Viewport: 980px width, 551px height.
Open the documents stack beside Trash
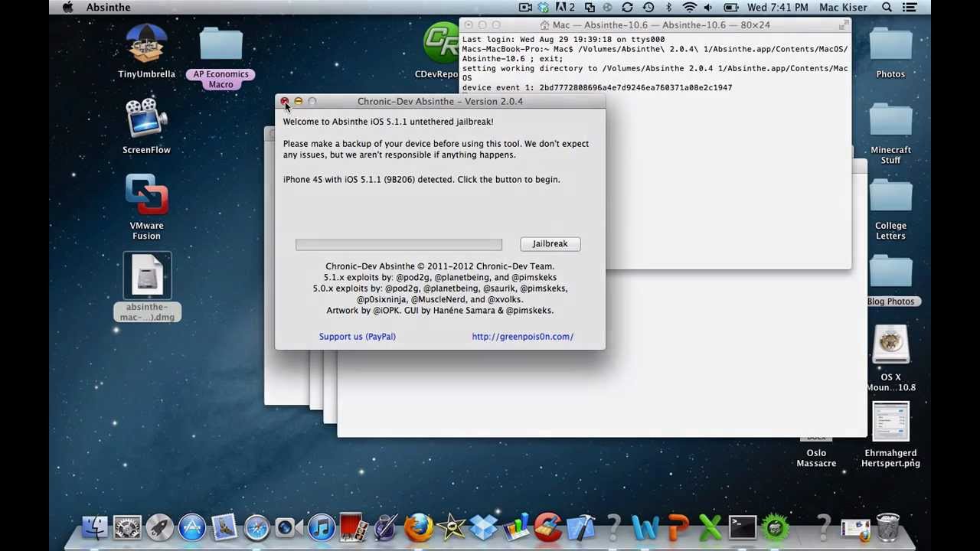855,527
